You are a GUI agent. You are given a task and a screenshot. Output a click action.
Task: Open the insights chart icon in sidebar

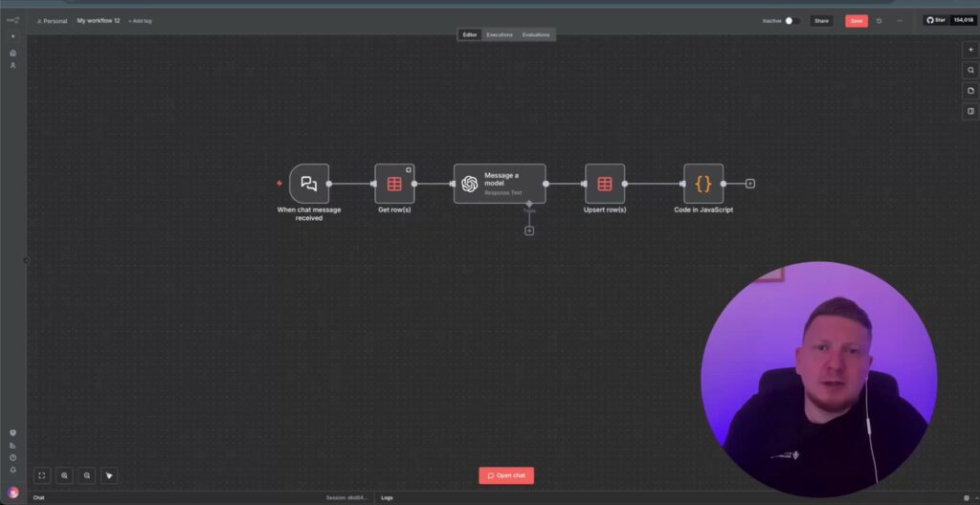click(x=13, y=445)
